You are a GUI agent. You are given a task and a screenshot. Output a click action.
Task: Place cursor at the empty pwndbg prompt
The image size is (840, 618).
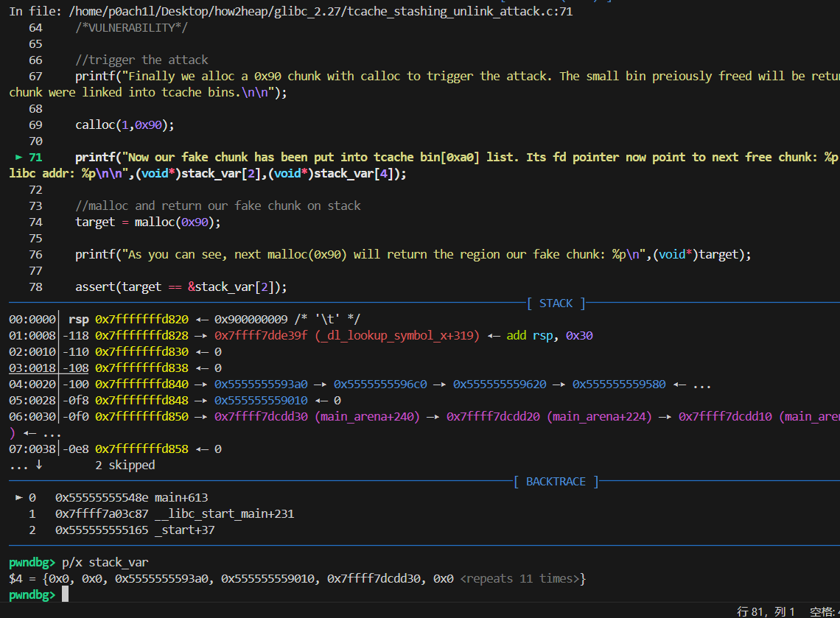tap(65, 594)
